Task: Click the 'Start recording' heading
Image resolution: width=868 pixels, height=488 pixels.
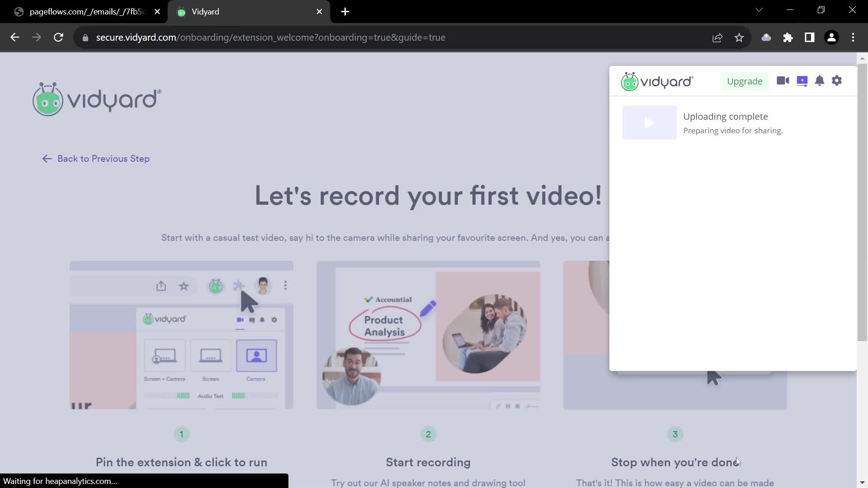Action: (x=428, y=462)
